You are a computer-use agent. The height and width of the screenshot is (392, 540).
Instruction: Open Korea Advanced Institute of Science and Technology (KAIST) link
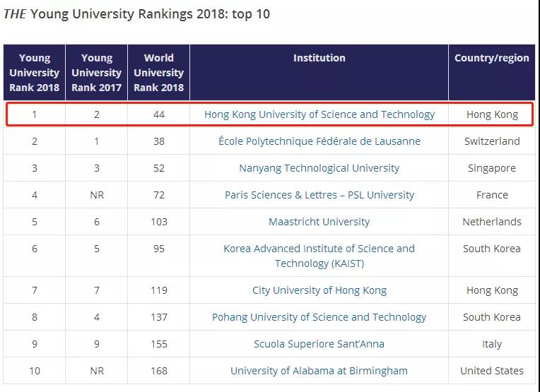319,256
